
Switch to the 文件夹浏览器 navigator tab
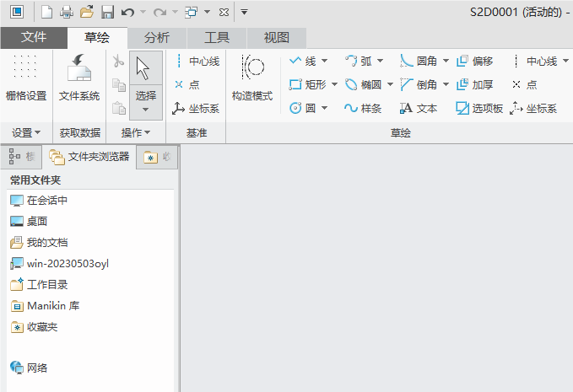click(89, 157)
